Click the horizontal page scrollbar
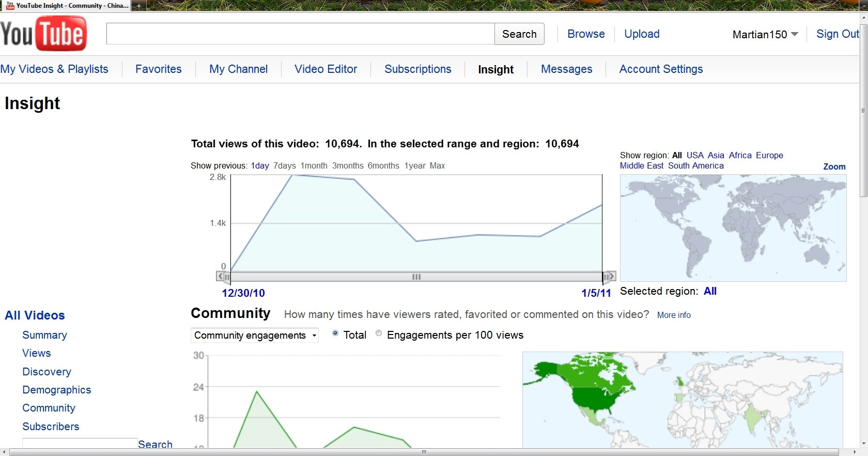This screenshot has width=868, height=456. coord(424,452)
